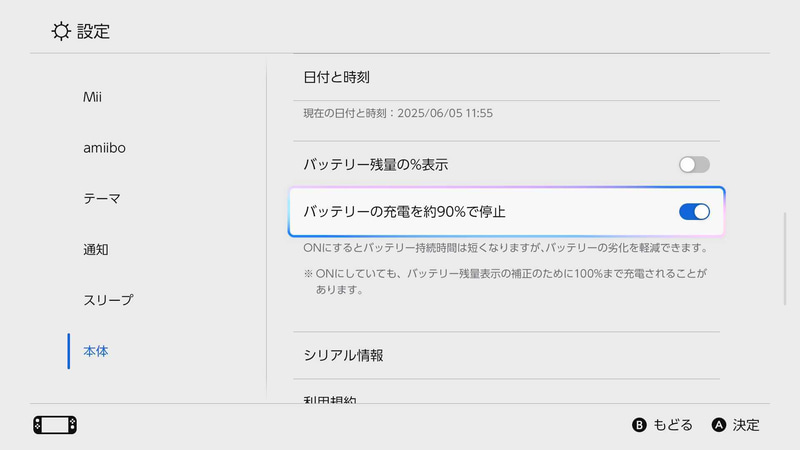This screenshot has width=800, height=450.
Task: Go to 通知 settings
Action: [x=96, y=249]
